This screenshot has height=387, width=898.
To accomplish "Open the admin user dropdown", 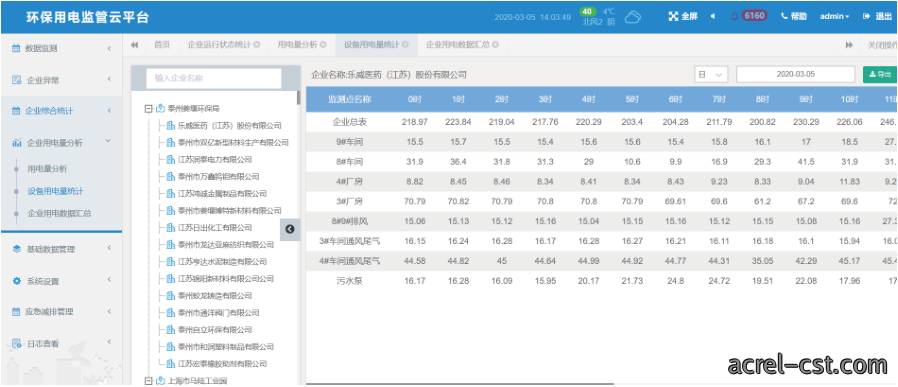I will point(834,17).
